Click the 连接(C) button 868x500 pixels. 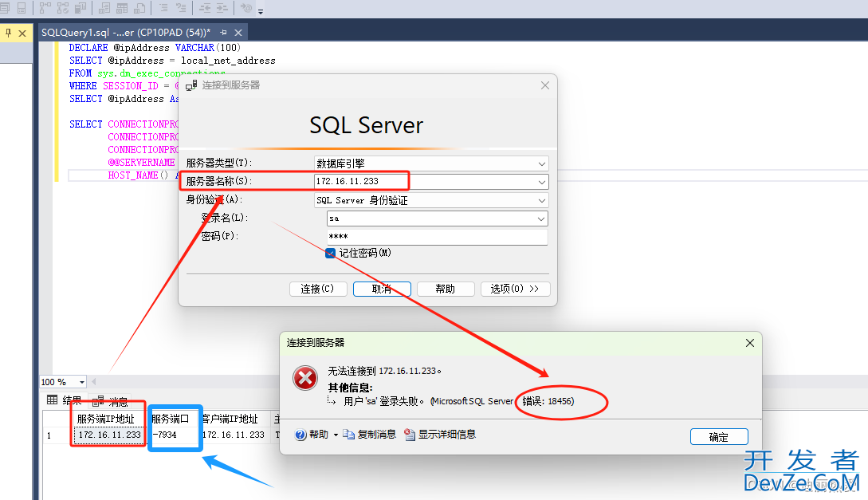click(x=318, y=289)
